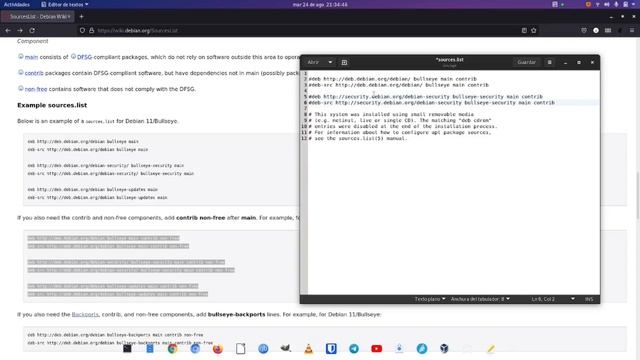Go forward in Firefox
The width and height of the screenshot is (640, 360).
tap(20, 30)
